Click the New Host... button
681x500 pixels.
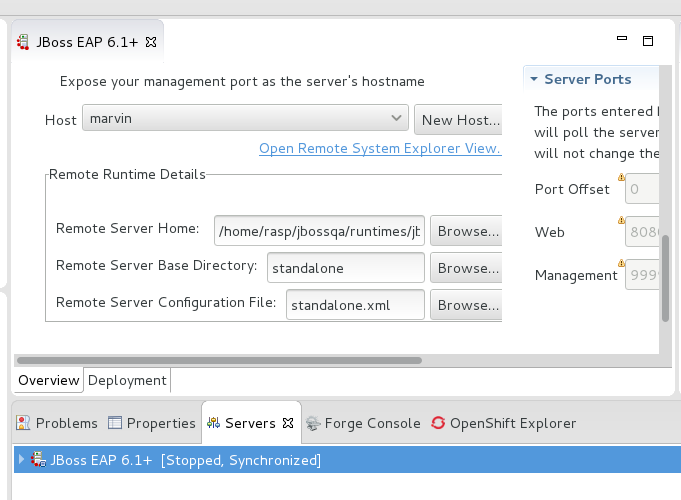click(x=458, y=120)
